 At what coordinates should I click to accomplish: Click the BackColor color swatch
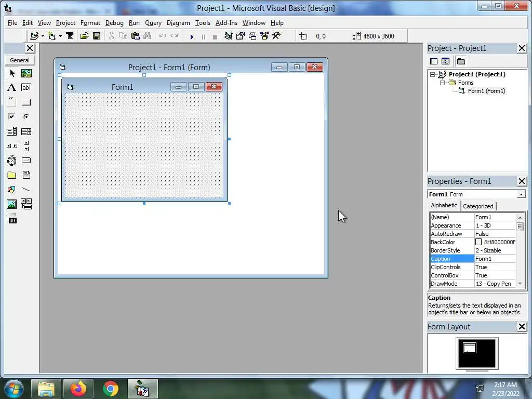pyautogui.click(x=478, y=242)
